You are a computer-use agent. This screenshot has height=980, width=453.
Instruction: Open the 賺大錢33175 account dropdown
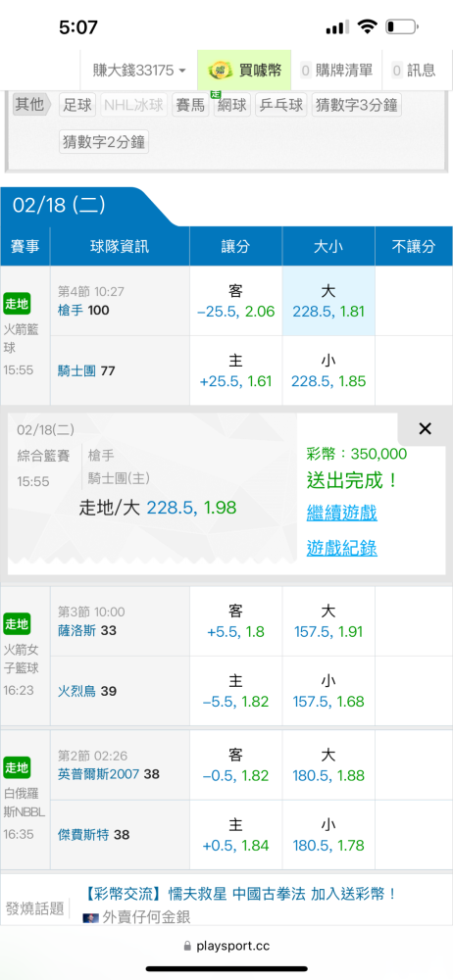pos(139,70)
